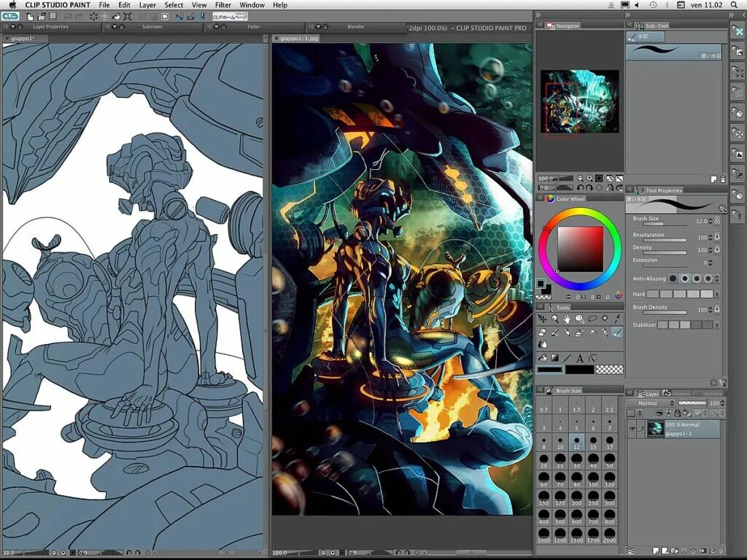Screen dimensions: 747x560
Task: Open the File menu
Action: [x=104, y=5]
